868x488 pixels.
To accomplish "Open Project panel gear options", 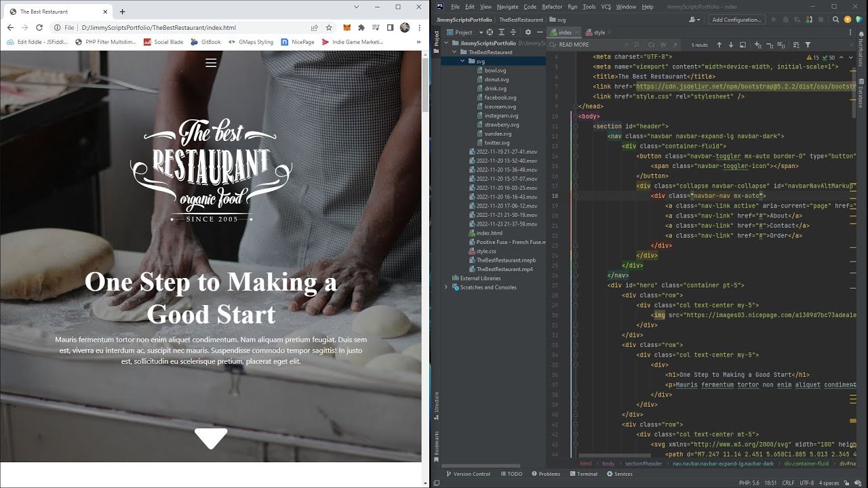I will [x=528, y=32].
